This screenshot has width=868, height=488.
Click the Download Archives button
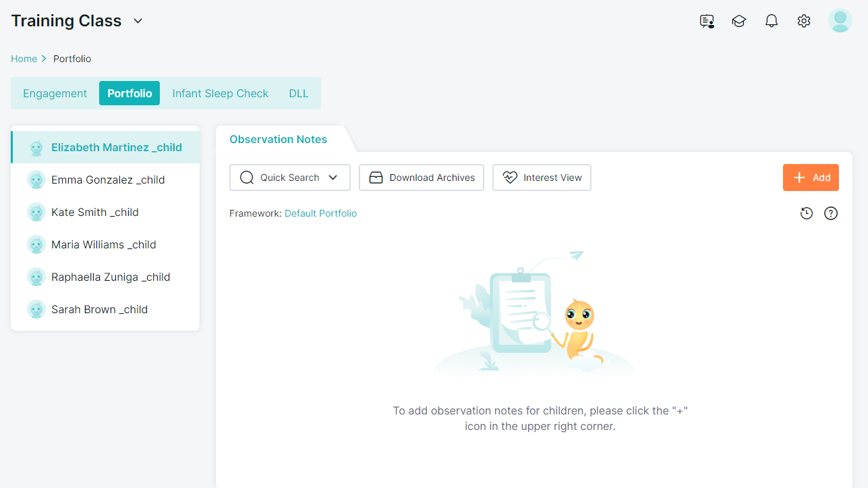coord(422,178)
